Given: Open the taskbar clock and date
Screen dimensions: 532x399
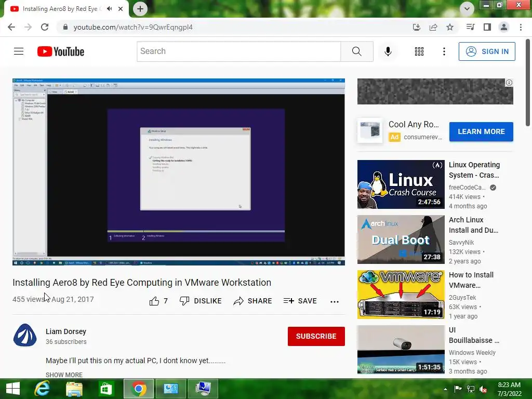Looking at the screenshot, I should [x=509, y=389].
